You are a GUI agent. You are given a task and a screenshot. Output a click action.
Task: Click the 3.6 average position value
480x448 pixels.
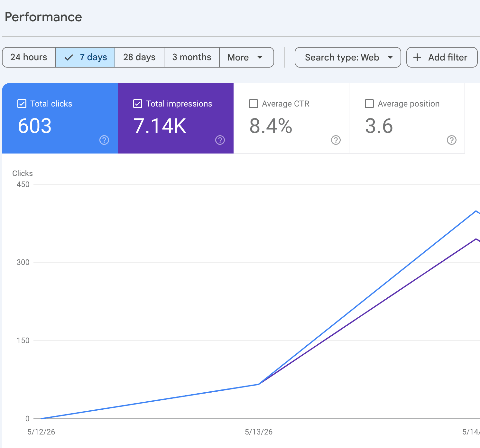(379, 126)
